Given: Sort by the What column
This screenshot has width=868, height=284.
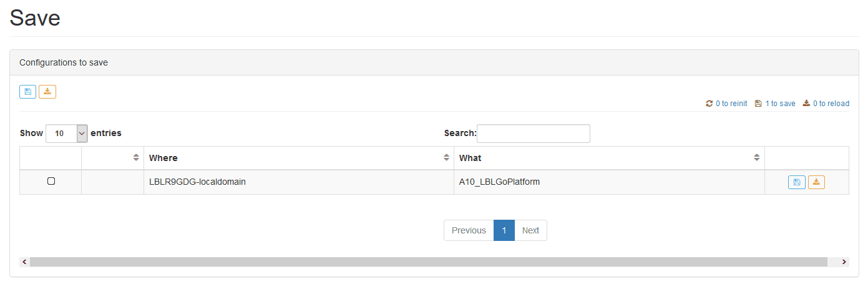Looking at the screenshot, I should (x=609, y=158).
